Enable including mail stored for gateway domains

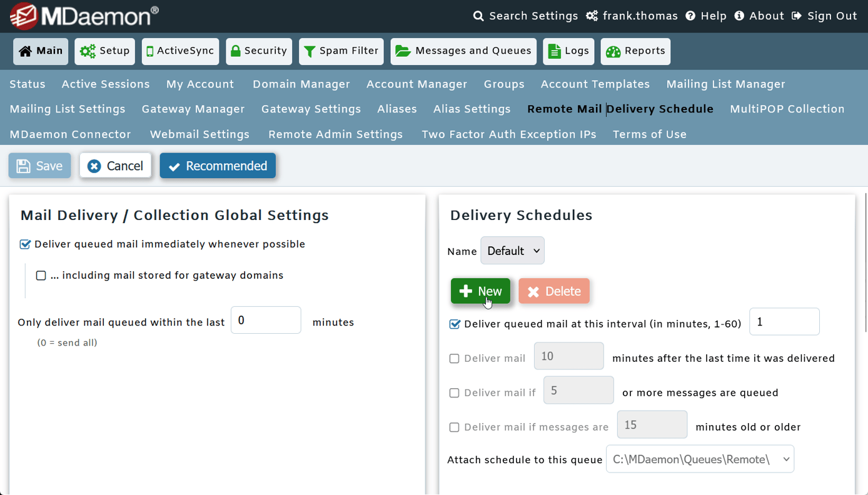pyautogui.click(x=41, y=276)
